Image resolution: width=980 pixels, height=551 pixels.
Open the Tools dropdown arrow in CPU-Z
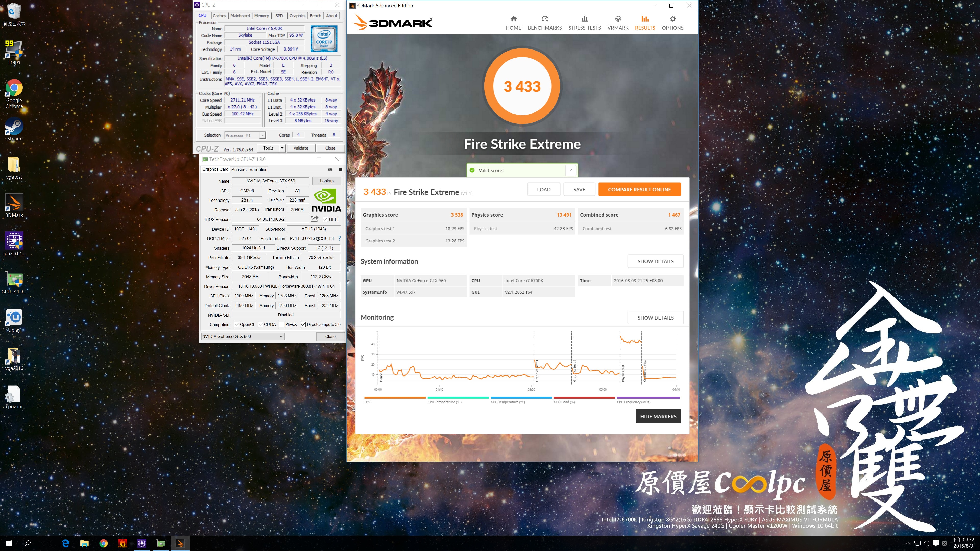tap(282, 148)
